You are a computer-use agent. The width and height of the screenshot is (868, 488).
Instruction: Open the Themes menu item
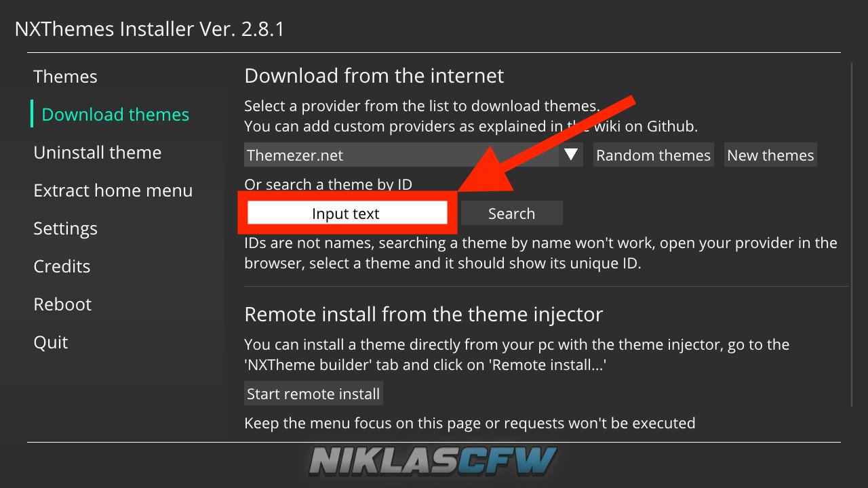coord(65,77)
